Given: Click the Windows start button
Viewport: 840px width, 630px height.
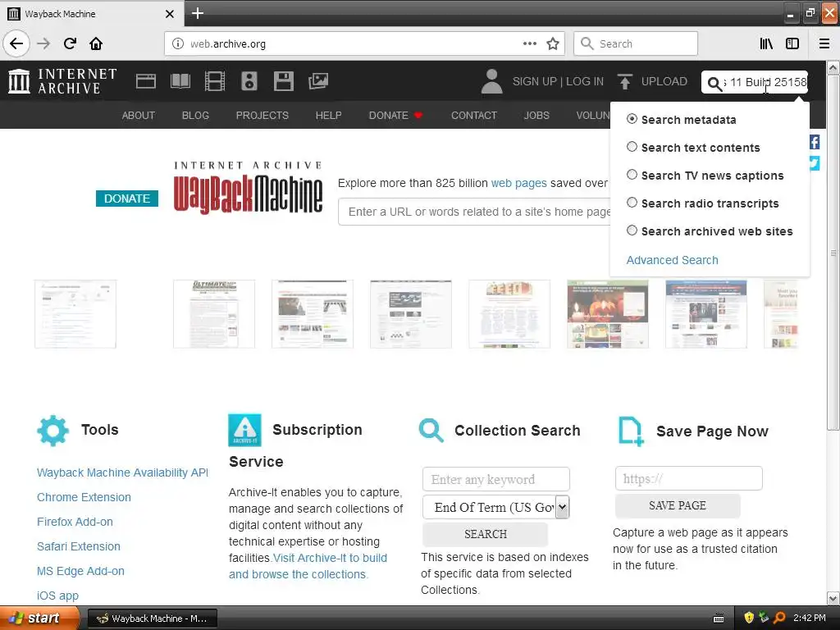Looking at the screenshot, I should [38, 618].
